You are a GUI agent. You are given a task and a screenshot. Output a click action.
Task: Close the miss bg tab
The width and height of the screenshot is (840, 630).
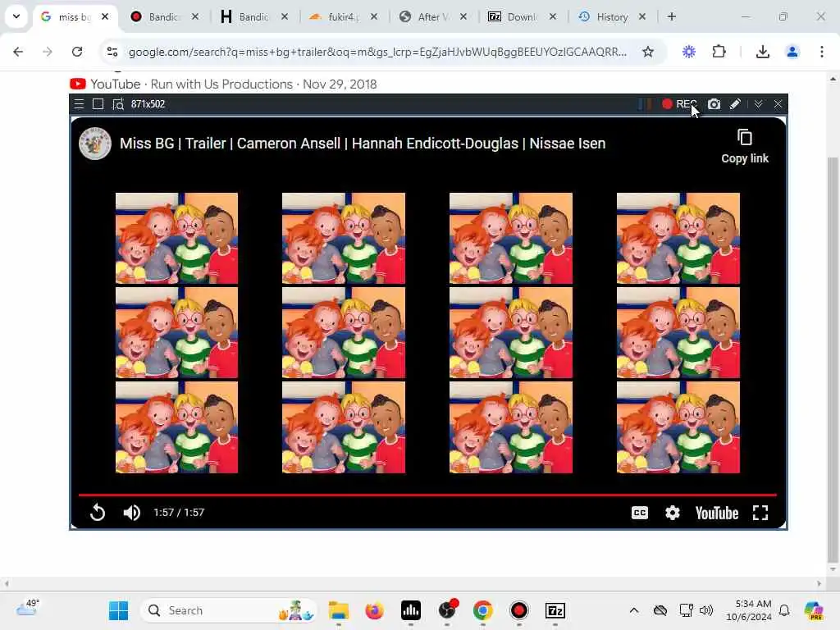[x=105, y=16]
